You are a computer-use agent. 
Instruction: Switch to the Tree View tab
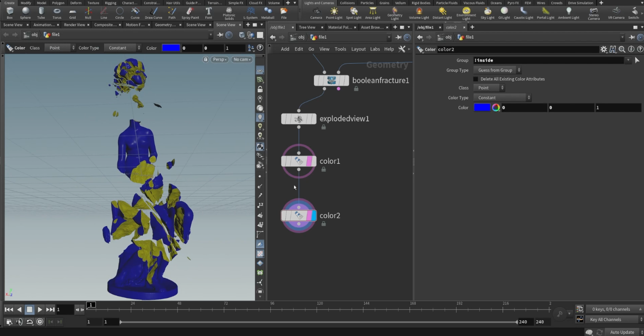point(307,27)
